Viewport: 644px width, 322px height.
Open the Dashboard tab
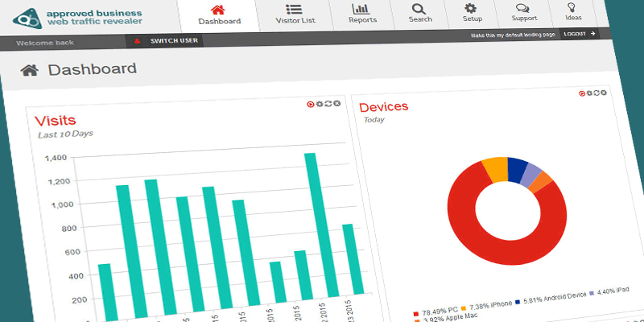220,15
